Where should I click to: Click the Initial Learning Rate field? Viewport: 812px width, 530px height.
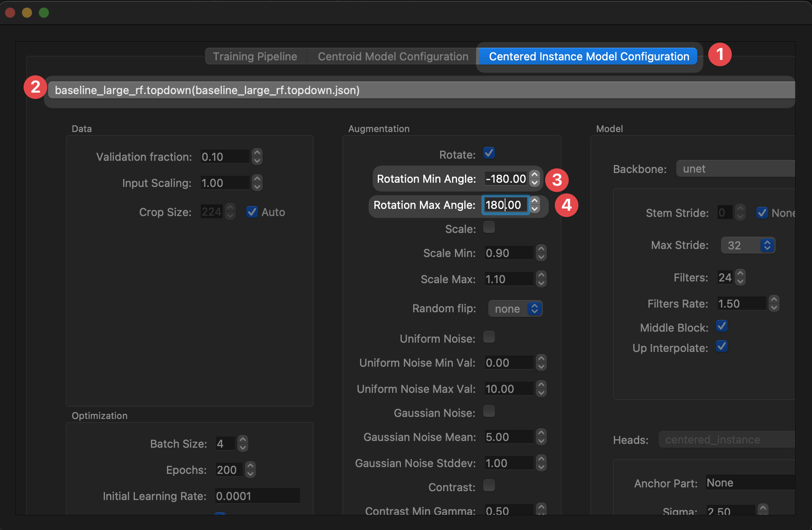[257, 496]
